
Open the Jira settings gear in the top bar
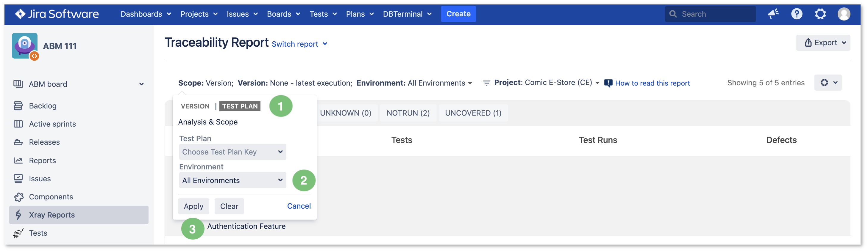coord(820,14)
